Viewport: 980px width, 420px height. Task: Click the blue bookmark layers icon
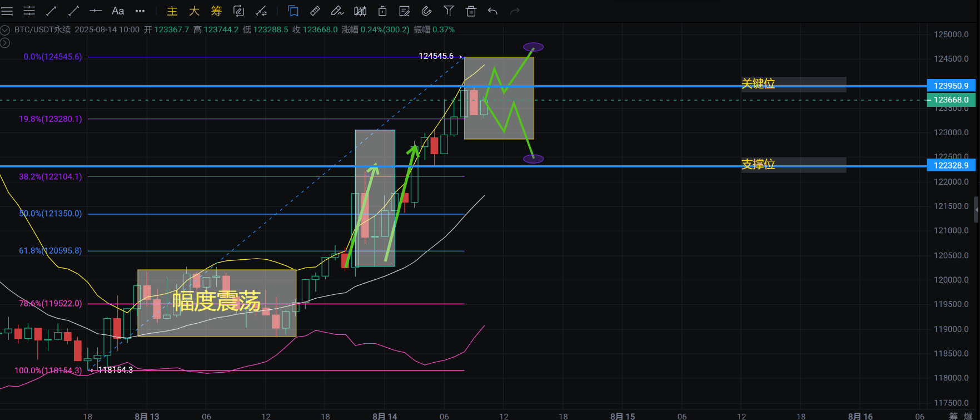click(x=293, y=11)
